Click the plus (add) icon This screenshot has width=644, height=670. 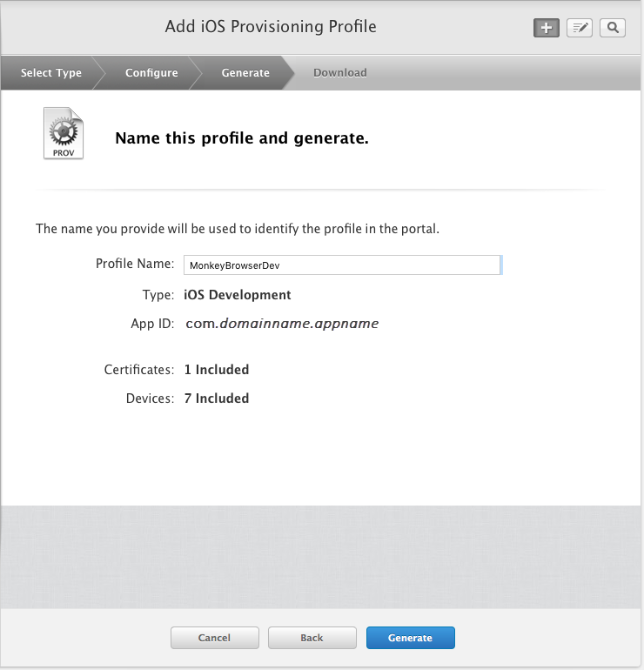[x=546, y=28]
